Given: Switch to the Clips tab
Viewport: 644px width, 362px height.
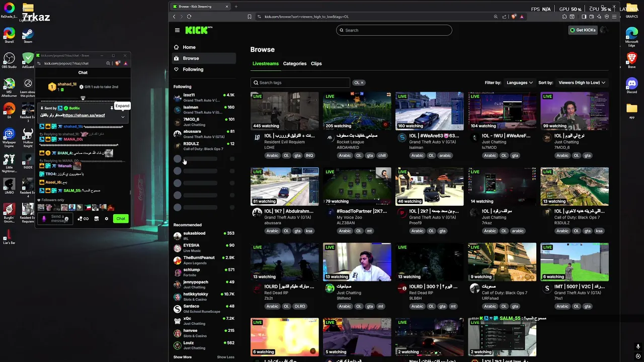Looking at the screenshot, I should pos(316,64).
